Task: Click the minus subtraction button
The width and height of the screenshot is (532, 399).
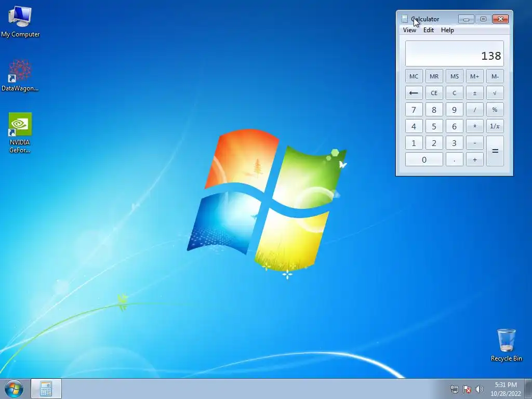Action: (x=475, y=143)
